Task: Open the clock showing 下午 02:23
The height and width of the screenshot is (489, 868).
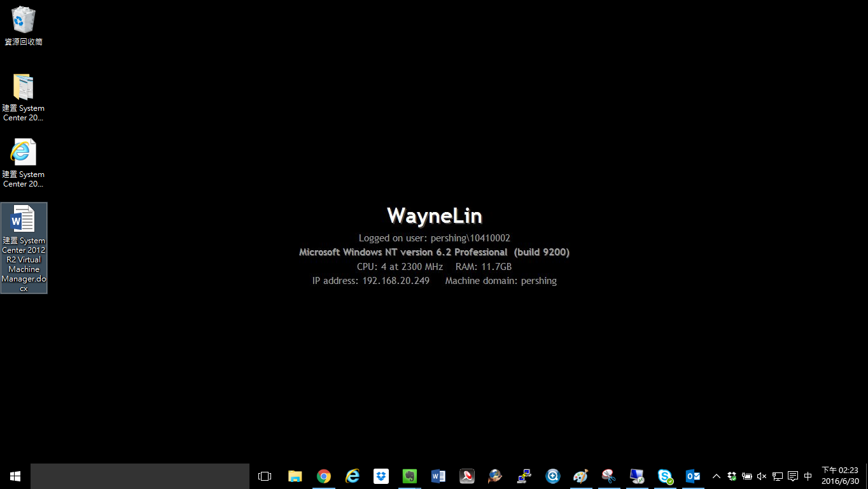Action: click(x=840, y=476)
